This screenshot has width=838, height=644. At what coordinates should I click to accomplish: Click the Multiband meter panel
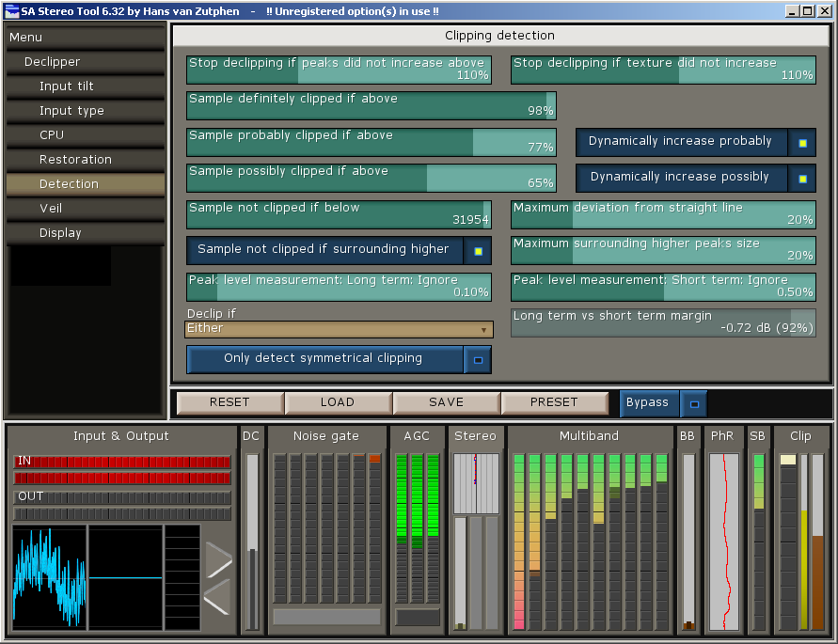click(590, 530)
